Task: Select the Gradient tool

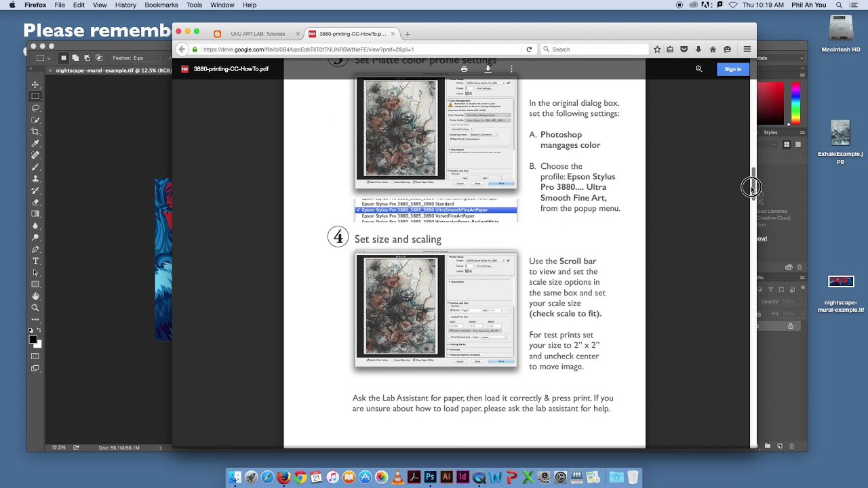Action: click(35, 214)
